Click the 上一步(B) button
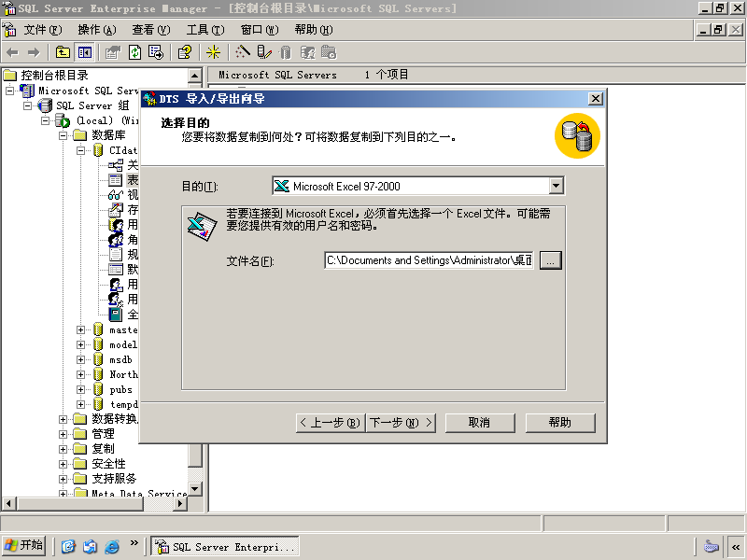 (331, 423)
